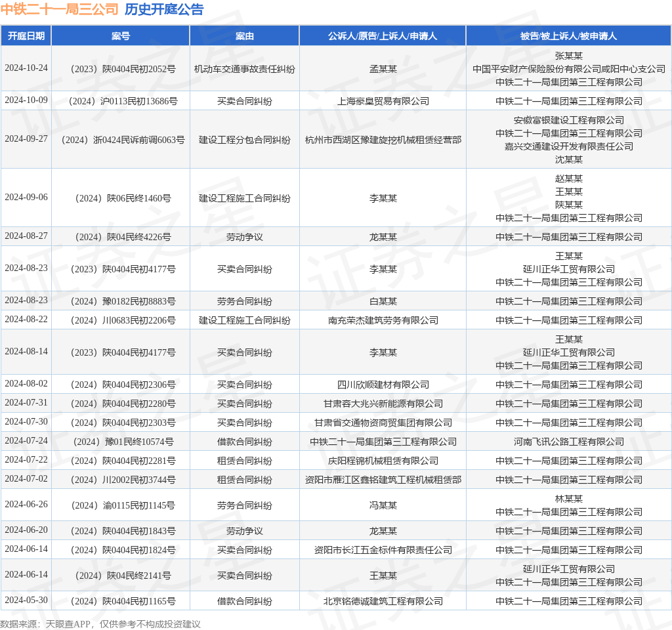Select the 案由 column header

pyautogui.click(x=245, y=36)
